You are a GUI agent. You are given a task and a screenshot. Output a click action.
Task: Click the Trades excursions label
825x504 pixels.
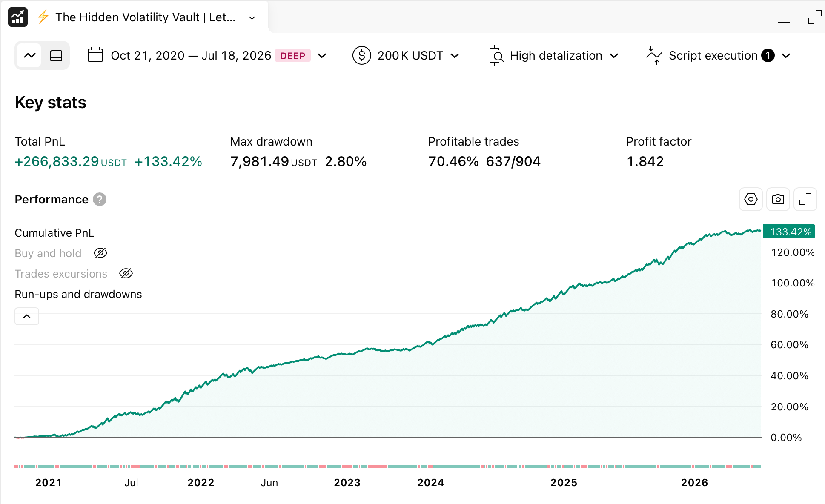pyautogui.click(x=61, y=274)
